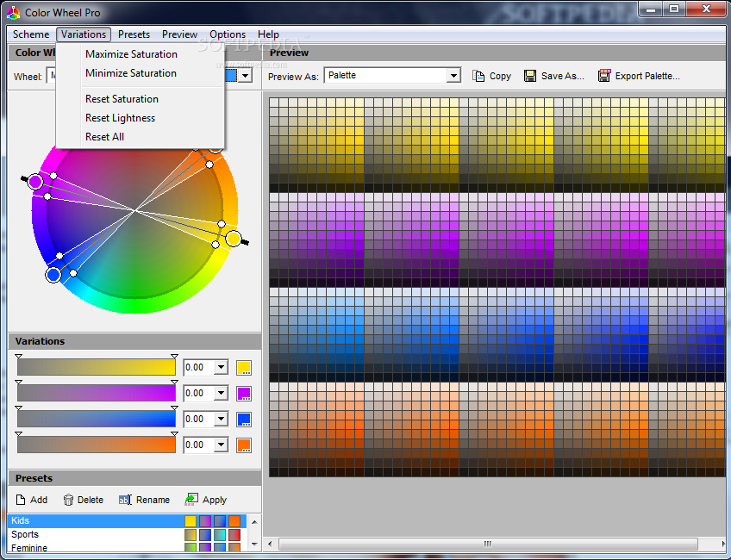This screenshot has width=731, height=560.
Task: Click the palette horizontal scrollbar thumb
Action: point(488,544)
